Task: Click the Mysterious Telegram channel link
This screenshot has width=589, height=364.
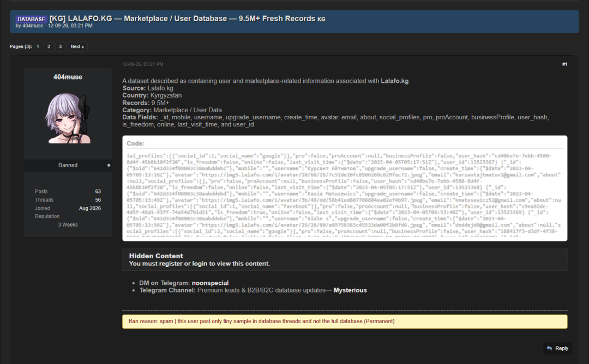Action: [350, 290]
